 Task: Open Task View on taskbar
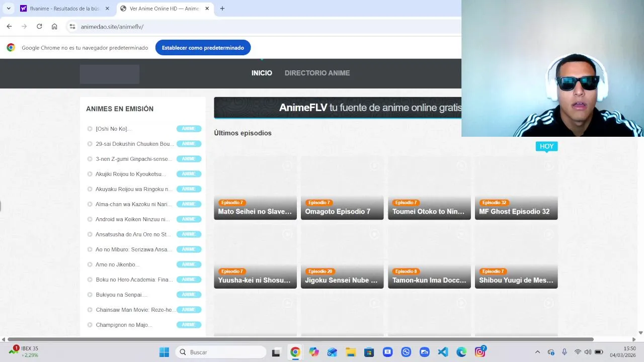(276, 352)
